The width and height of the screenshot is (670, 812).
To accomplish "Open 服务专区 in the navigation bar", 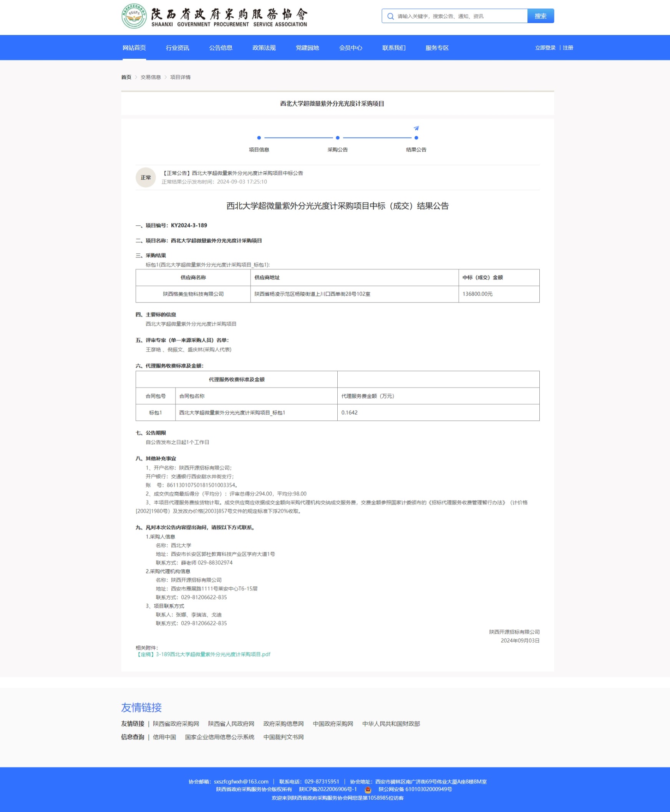I will pos(437,48).
